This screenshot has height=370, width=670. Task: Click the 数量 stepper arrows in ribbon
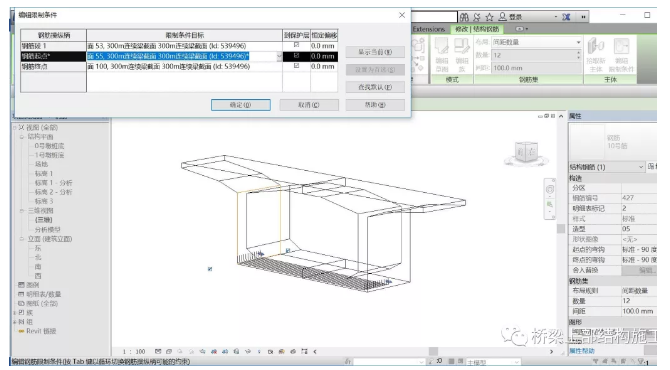click(579, 55)
